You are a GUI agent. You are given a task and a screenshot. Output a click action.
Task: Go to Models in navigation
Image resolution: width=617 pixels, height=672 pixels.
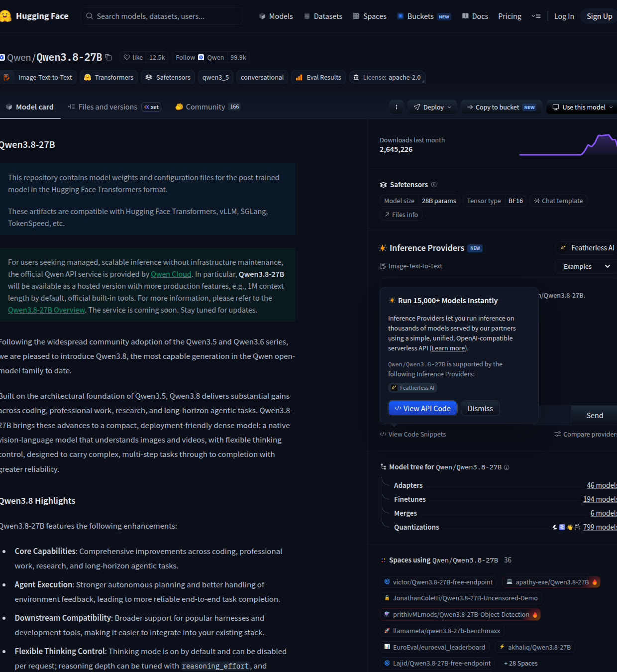point(276,16)
